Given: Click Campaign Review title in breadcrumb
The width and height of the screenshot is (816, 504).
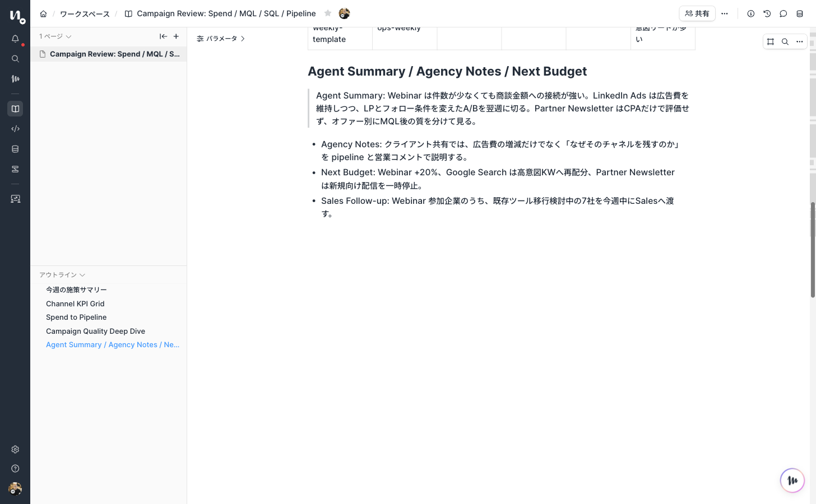Looking at the screenshot, I should [x=226, y=13].
